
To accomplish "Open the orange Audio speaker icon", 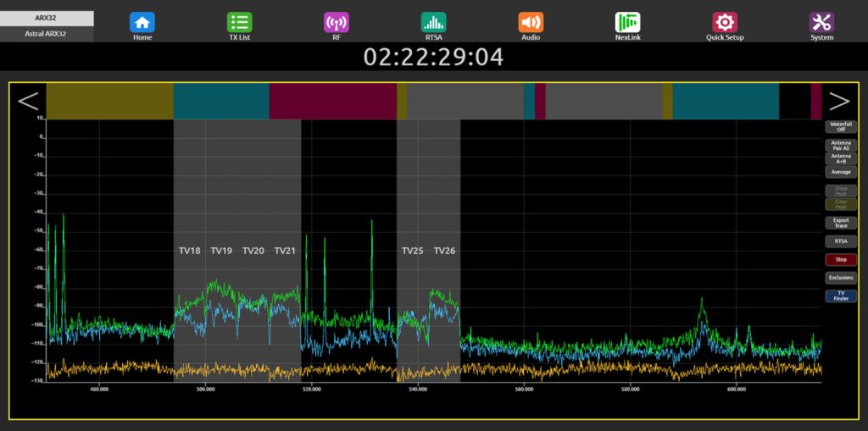I will [531, 23].
